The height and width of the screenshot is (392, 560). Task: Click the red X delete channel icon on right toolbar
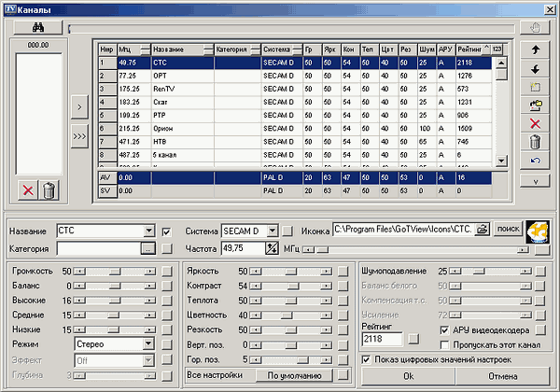coord(535,122)
